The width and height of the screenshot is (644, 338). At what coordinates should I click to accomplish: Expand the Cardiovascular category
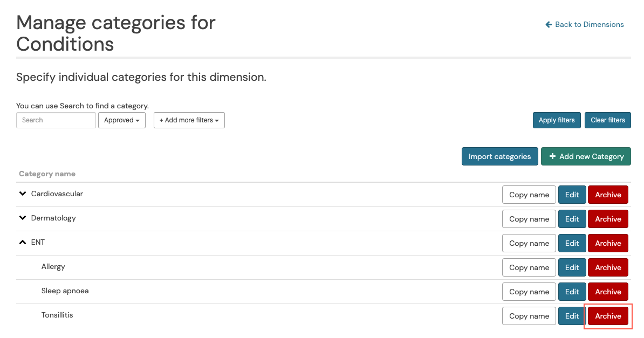tap(22, 193)
